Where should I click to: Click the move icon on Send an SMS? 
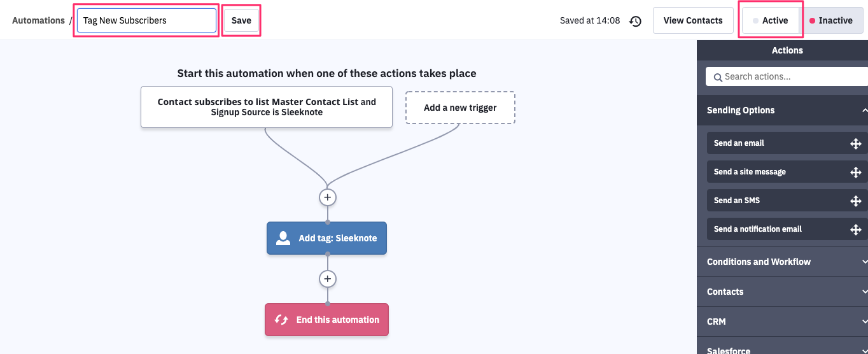pyautogui.click(x=855, y=201)
